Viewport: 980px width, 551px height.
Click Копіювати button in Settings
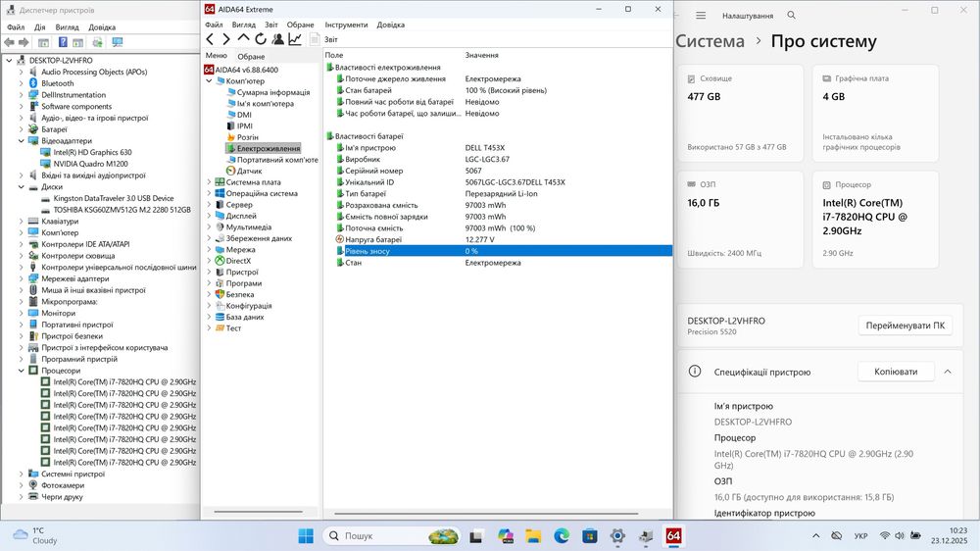[896, 372]
